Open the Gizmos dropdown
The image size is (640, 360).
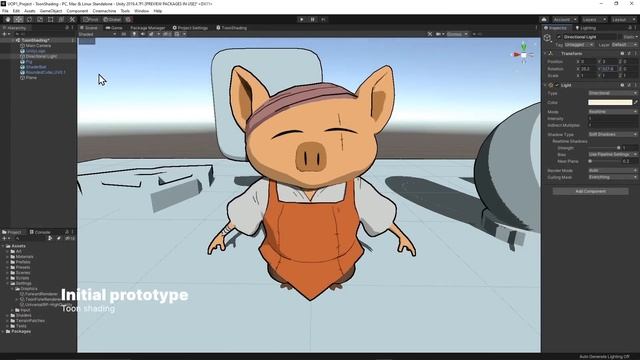tap(457, 34)
